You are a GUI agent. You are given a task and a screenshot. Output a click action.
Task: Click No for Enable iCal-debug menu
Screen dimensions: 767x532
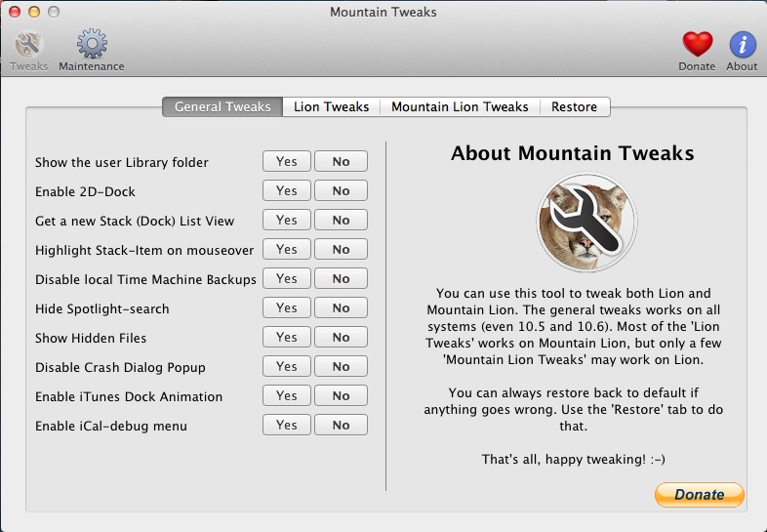click(x=341, y=426)
